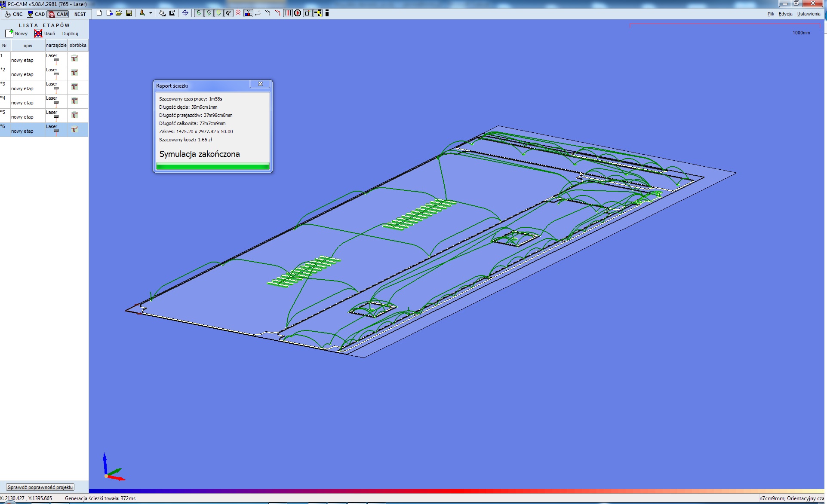Image resolution: width=827 pixels, height=504 pixels.
Task: Open the Ustawienia menu
Action: tap(809, 14)
